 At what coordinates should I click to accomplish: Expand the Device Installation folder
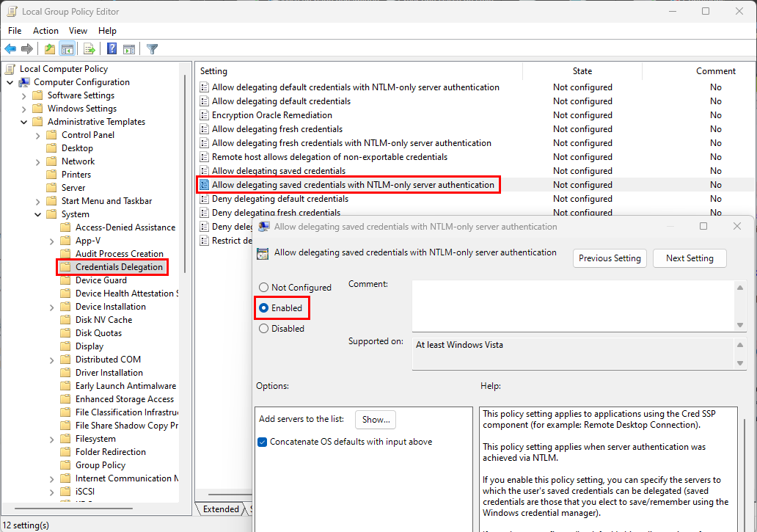(x=51, y=307)
